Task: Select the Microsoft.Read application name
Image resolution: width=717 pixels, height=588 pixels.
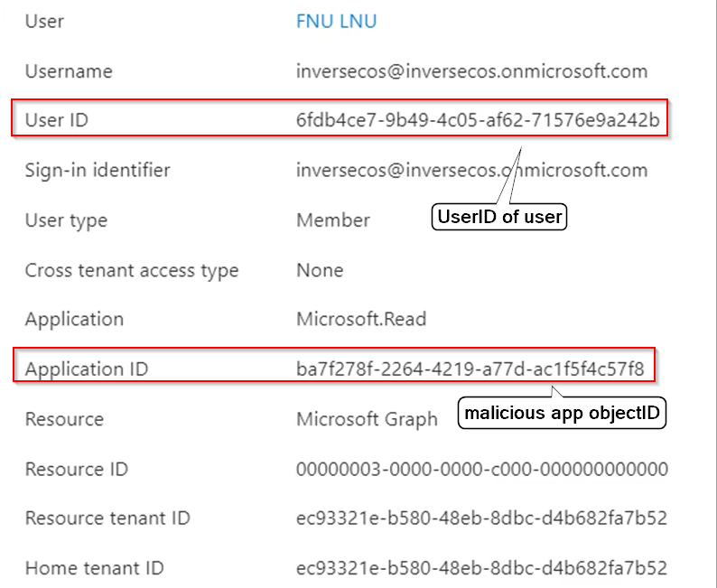Action: (361, 320)
